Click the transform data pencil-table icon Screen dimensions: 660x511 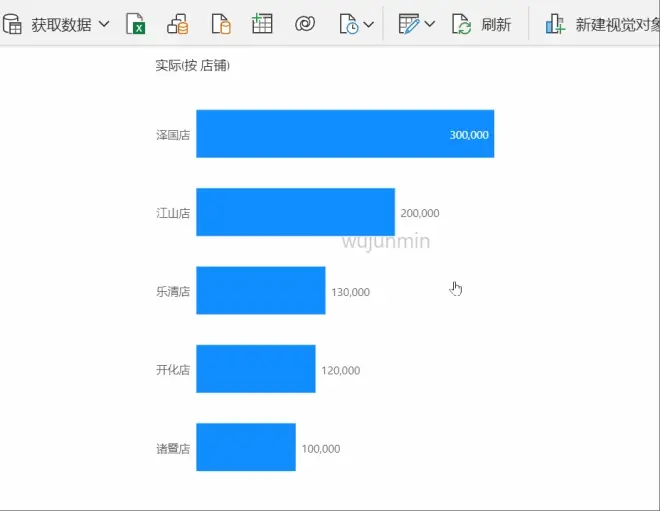tap(409, 24)
